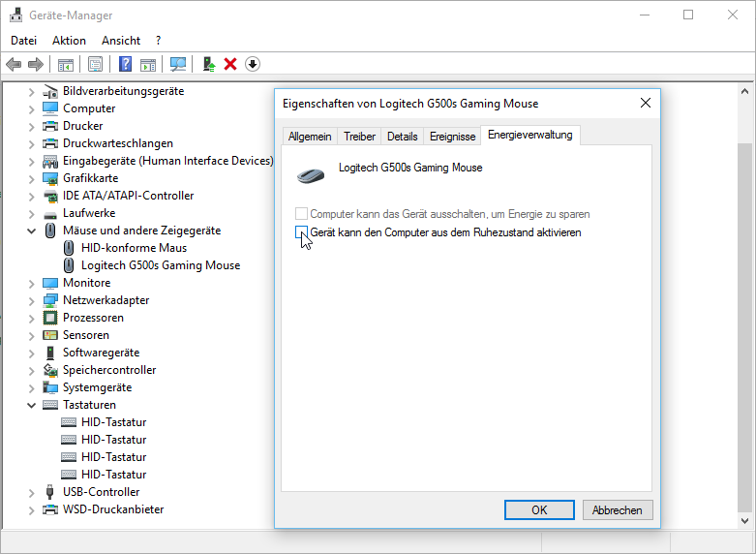Click the Geräte-Manager title bar icon
The image size is (756, 554).
(15, 15)
